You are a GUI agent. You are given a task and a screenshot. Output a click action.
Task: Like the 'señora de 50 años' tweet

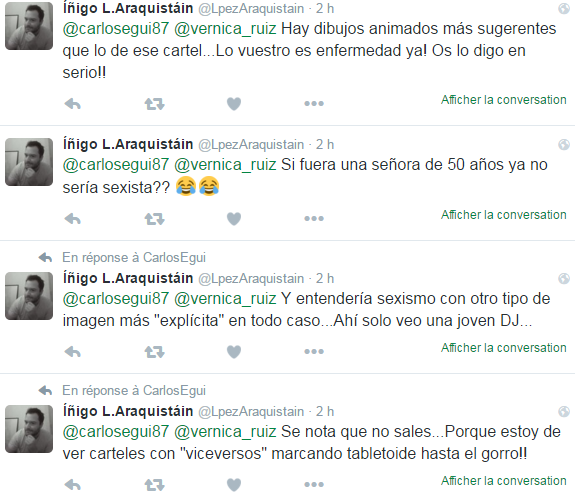234,219
